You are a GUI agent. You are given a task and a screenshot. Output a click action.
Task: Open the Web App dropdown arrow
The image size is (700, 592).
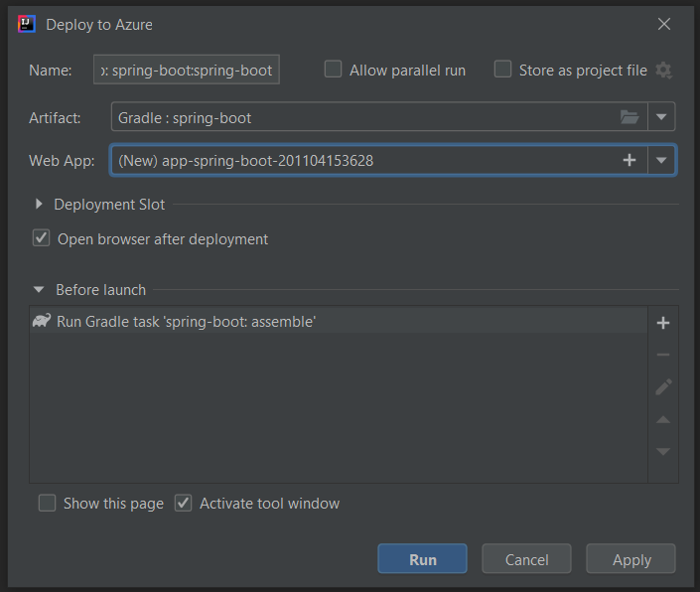click(661, 160)
